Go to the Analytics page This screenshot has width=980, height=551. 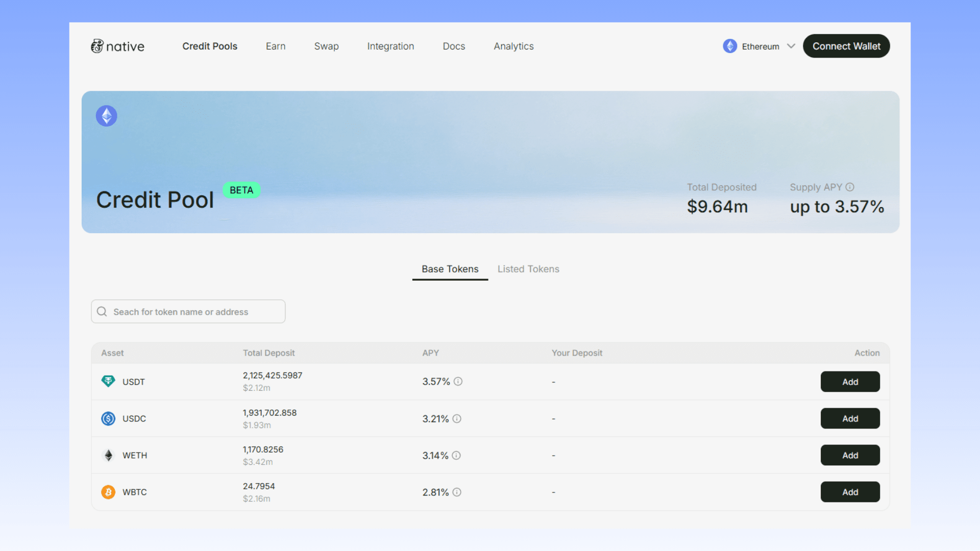(513, 46)
